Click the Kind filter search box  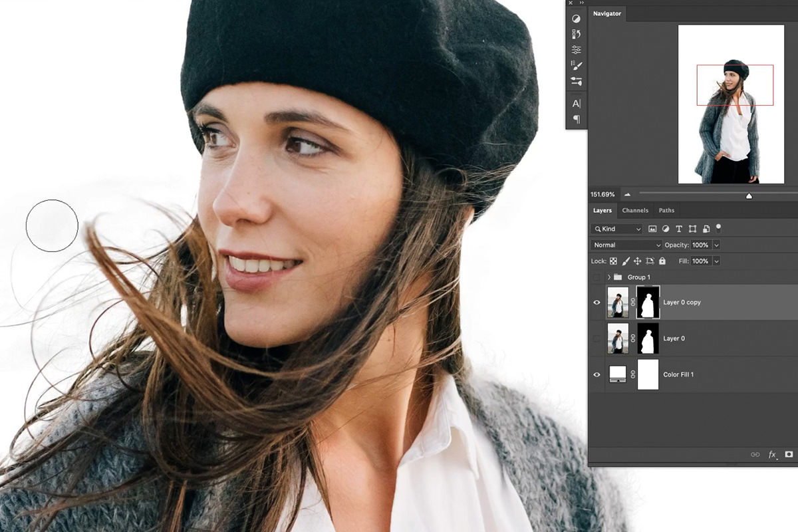tap(615, 229)
